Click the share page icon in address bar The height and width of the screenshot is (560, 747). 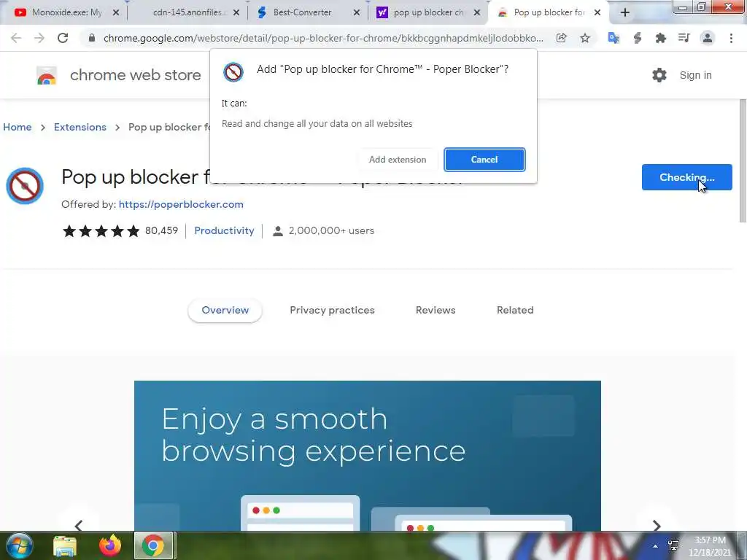pos(562,38)
